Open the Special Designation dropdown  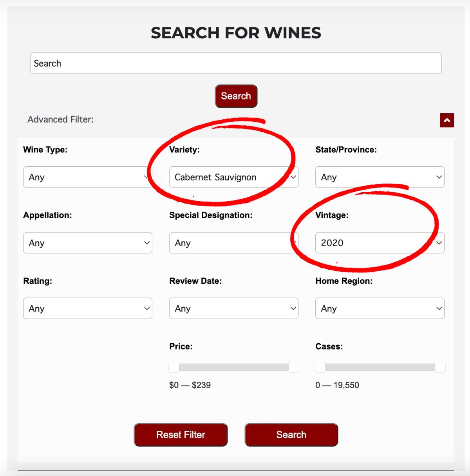(x=233, y=243)
